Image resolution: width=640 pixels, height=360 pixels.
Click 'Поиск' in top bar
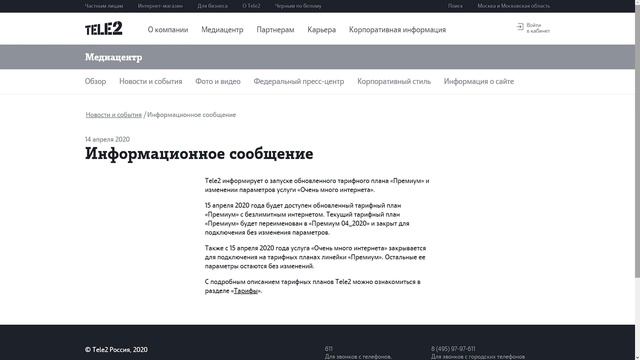[455, 6]
